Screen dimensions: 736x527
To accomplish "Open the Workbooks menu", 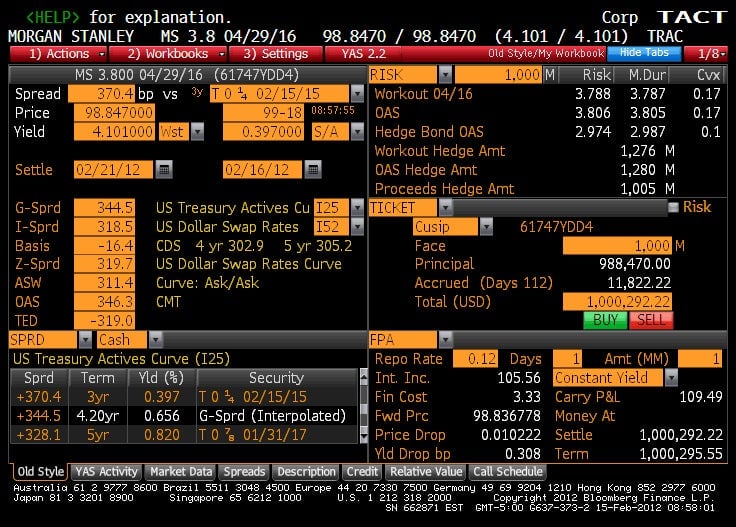I will click(168, 53).
